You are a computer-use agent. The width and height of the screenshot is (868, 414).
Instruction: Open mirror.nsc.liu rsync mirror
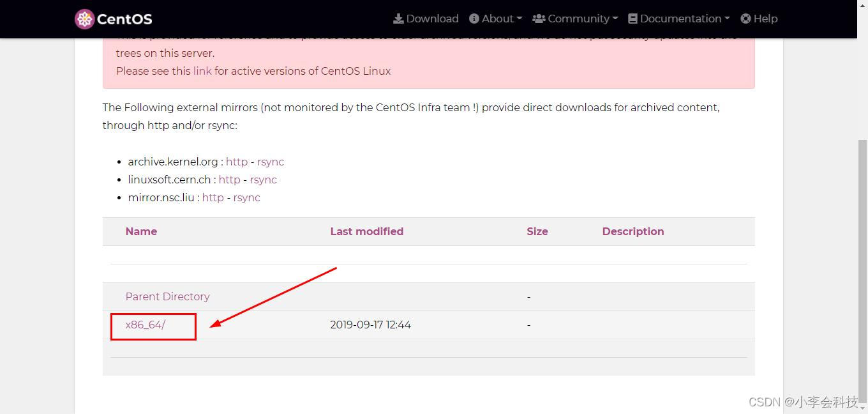click(247, 197)
